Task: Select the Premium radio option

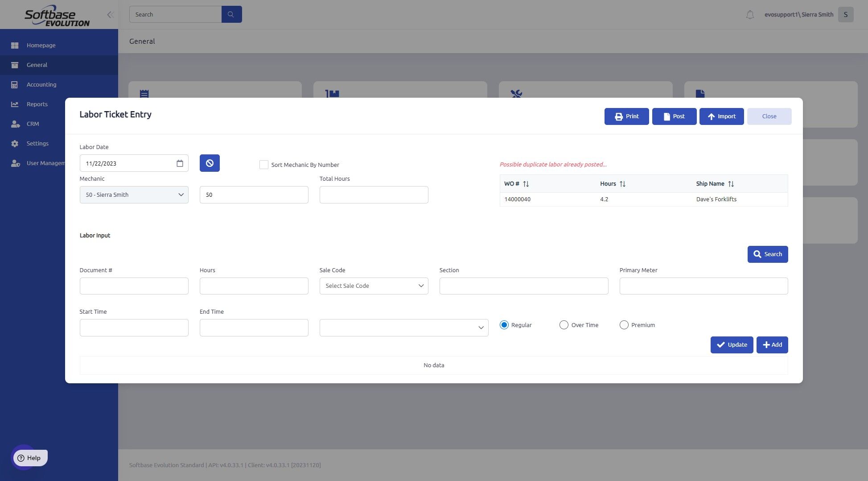Action: click(624, 325)
